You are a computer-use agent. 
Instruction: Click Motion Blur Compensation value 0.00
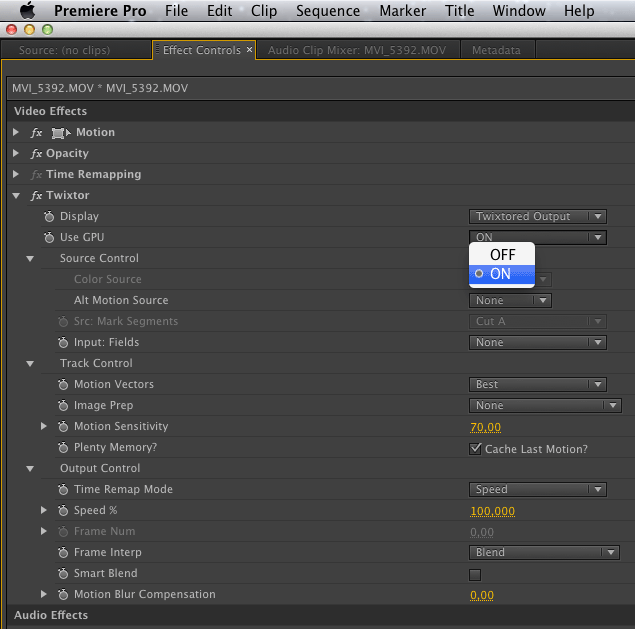pyautogui.click(x=482, y=595)
